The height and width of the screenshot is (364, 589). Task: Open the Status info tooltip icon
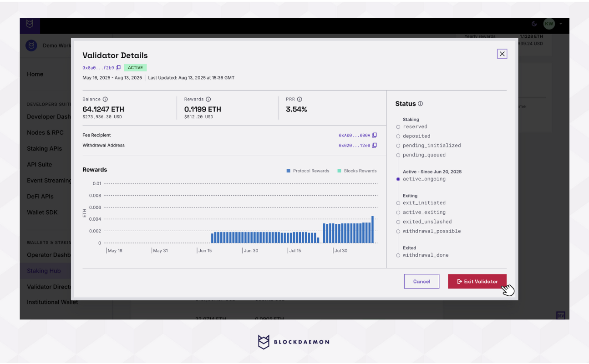420,104
